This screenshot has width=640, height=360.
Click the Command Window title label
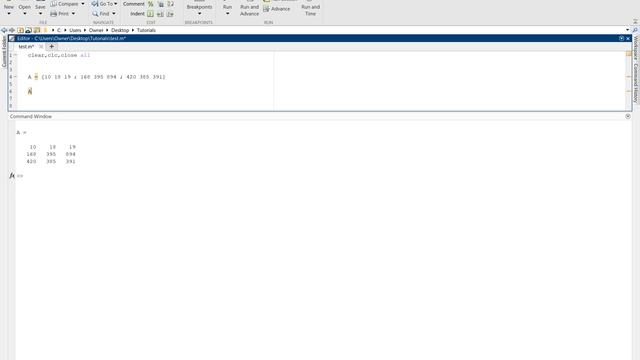tap(31, 116)
